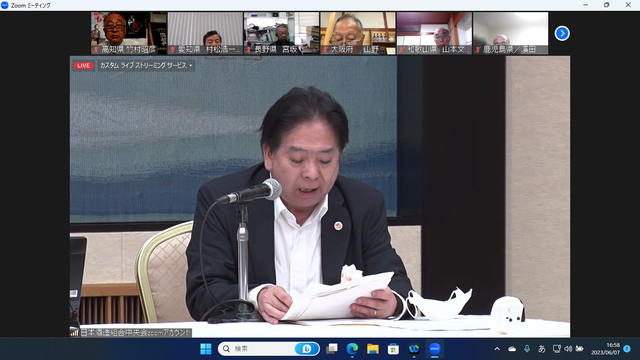Select the 高知県 竹村昭彦 participant thumbnail
Image resolution: width=640 pixels, height=360 pixels.
129,33
